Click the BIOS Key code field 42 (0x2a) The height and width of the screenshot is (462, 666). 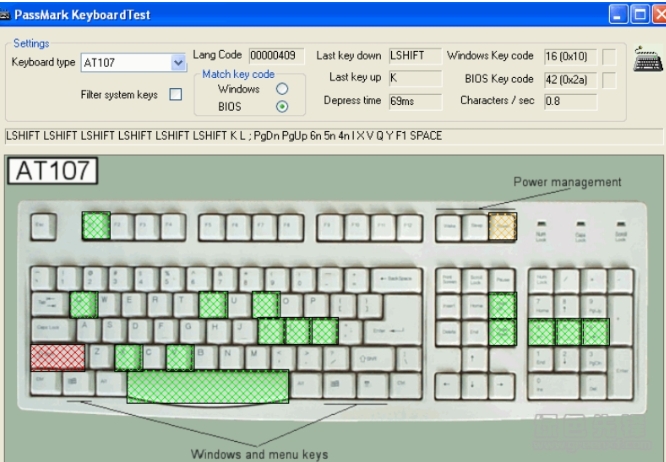click(570, 79)
